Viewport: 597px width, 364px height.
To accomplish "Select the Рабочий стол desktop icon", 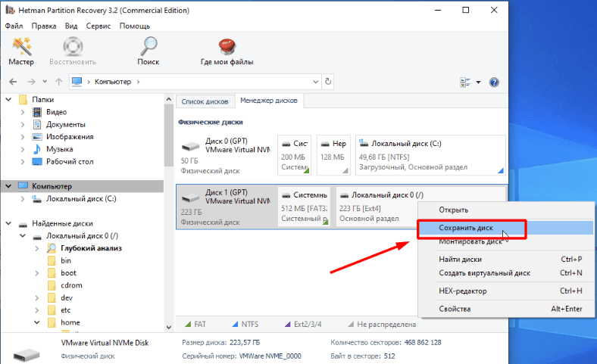I will [37, 162].
